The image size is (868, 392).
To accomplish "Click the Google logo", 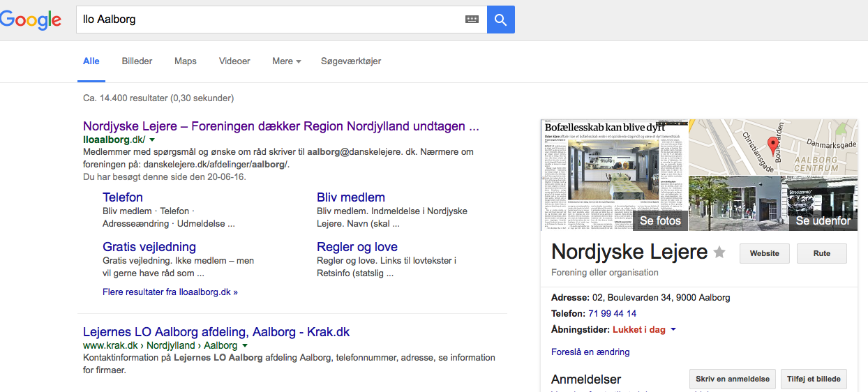I will [x=30, y=20].
